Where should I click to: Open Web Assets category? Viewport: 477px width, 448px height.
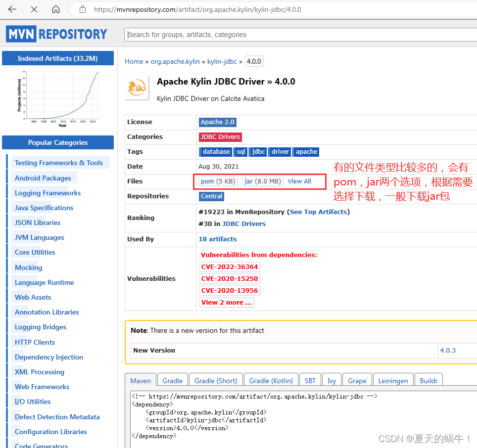(33, 298)
